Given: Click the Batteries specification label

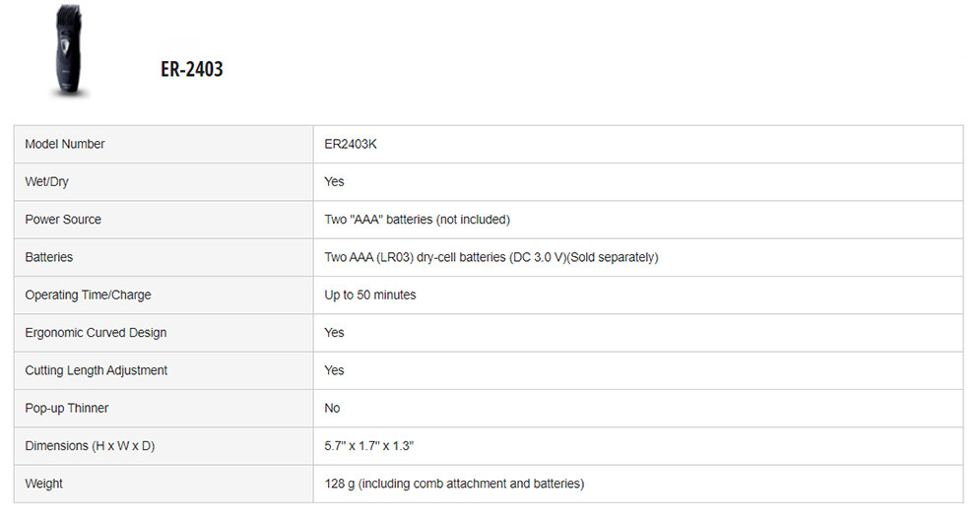Looking at the screenshot, I should pos(49,257).
